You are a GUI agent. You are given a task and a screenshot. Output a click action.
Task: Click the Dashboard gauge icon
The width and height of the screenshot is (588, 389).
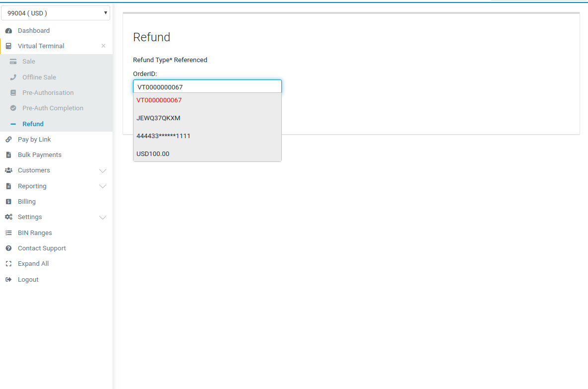click(x=8, y=31)
